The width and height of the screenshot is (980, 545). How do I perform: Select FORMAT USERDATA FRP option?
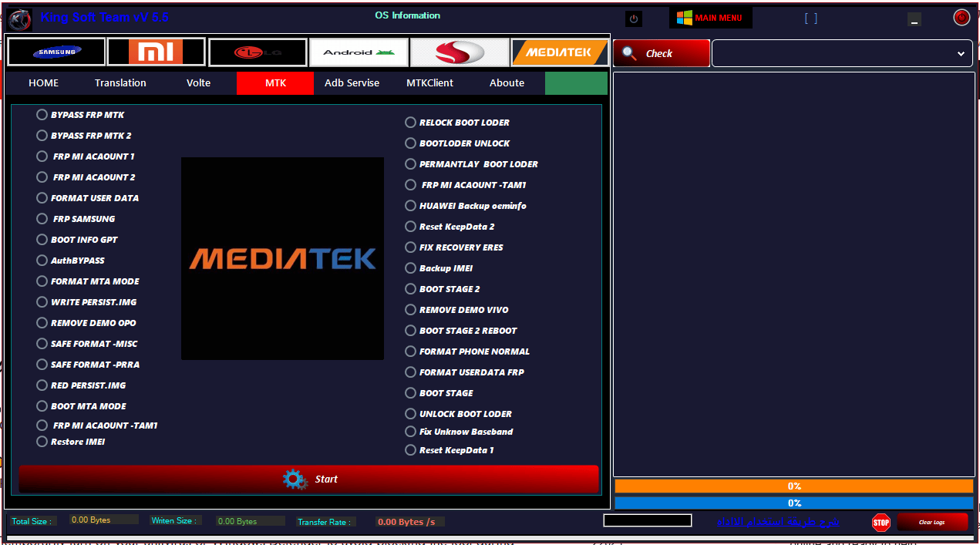point(465,372)
